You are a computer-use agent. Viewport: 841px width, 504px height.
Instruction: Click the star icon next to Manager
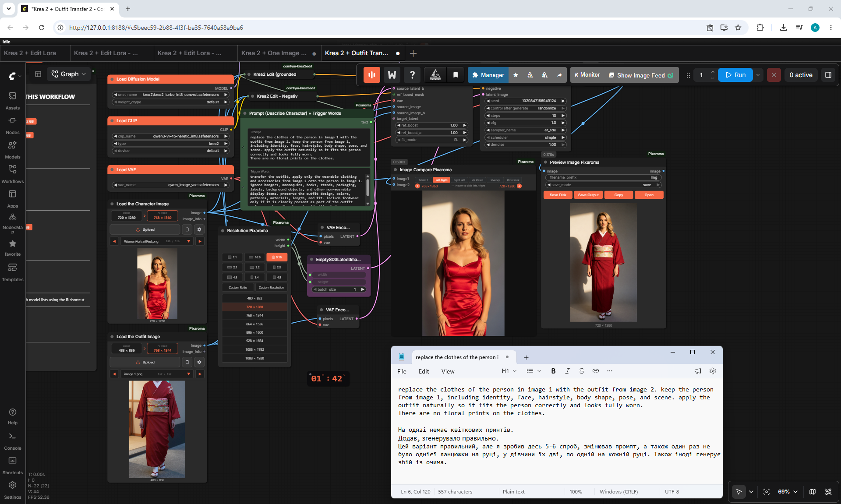(x=516, y=75)
